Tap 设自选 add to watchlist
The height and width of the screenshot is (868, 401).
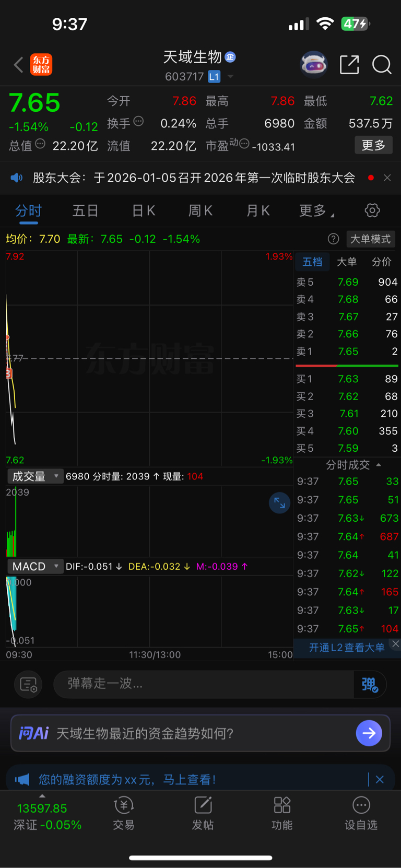tap(361, 814)
